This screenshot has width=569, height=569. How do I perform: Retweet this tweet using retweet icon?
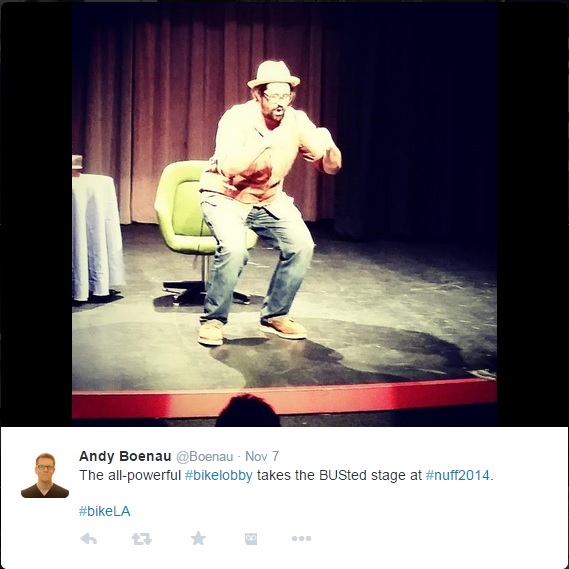tap(142, 539)
